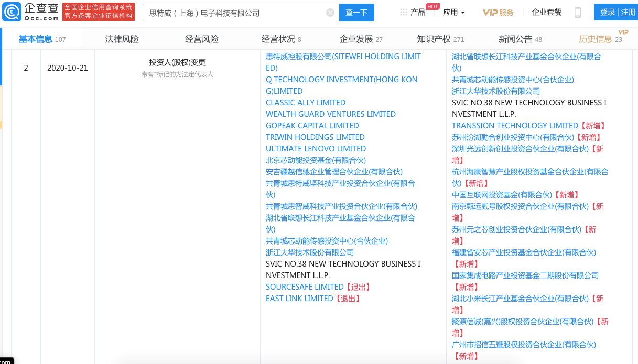Click the VIP badge on 历史信息 tab
The width and height of the screenshot is (638, 364).
[623, 33]
